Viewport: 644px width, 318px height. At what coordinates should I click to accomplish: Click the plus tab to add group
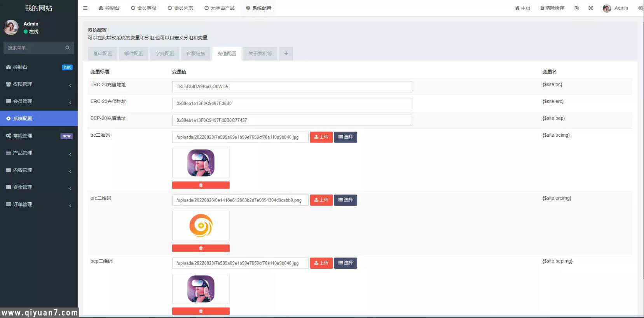pos(286,54)
